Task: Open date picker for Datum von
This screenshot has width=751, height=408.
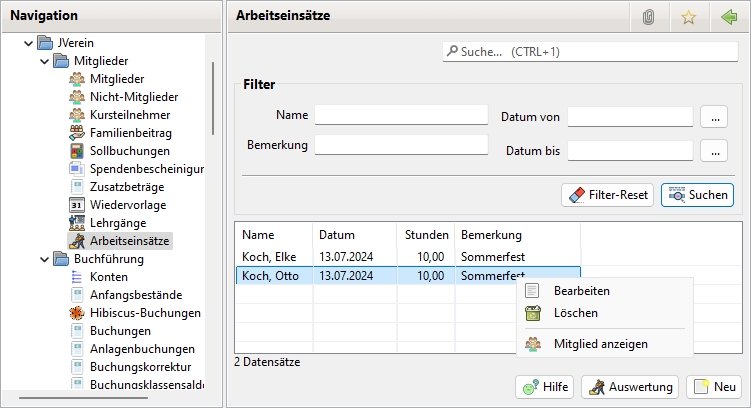Action: tap(712, 117)
